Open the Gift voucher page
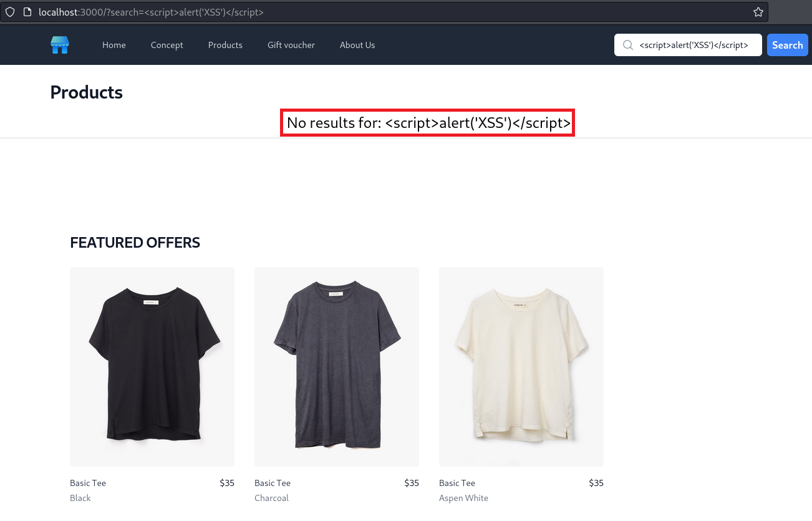The image size is (812, 521). click(x=291, y=45)
